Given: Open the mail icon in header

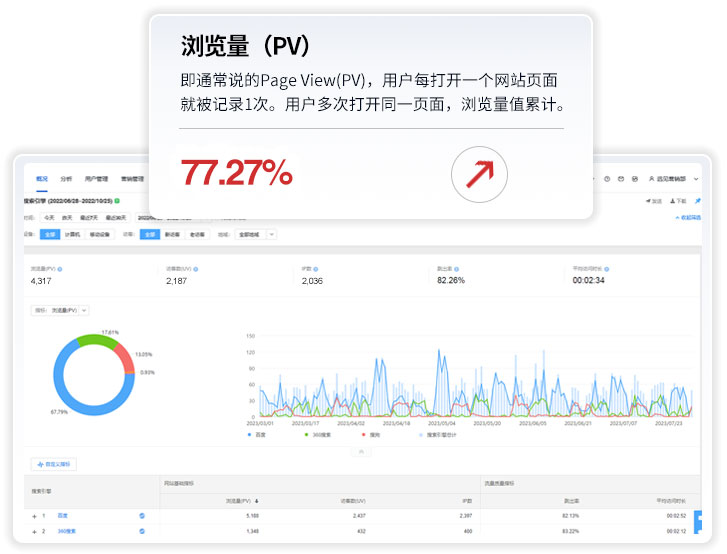Looking at the screenshot, I should tap(621, 179).
